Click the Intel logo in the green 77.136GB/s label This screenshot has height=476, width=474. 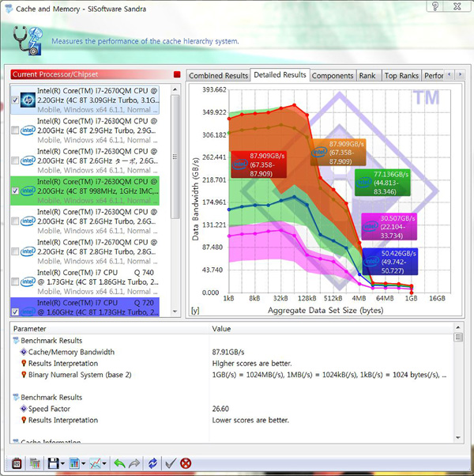pyautogui.click(x=363, y=182)
